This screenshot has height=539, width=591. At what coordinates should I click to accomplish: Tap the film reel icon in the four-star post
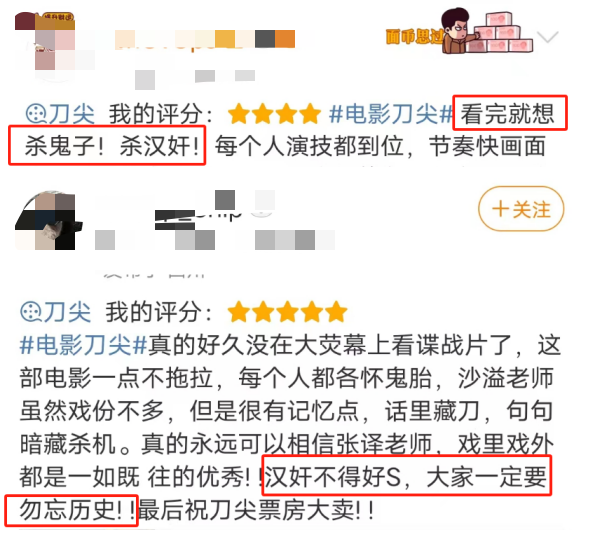[x=36, y=114]
